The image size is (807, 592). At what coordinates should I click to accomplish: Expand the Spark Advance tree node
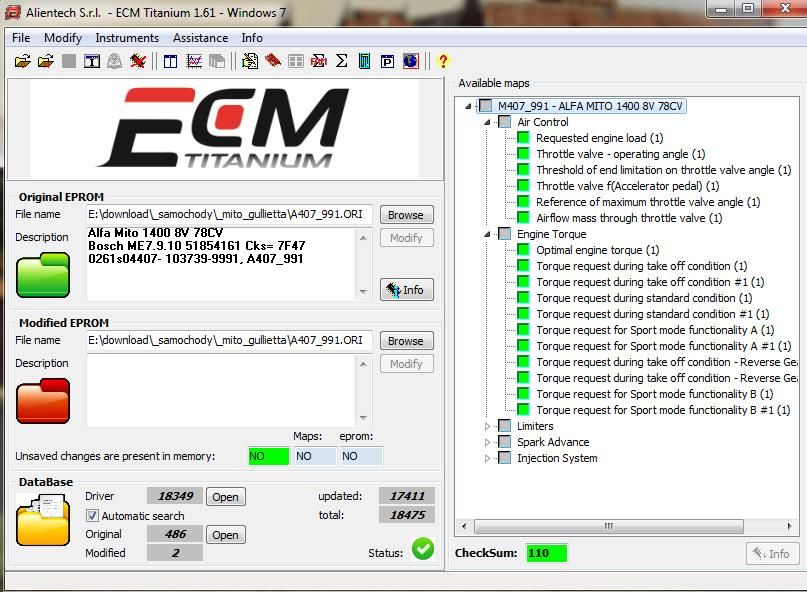tap(487, 442)
